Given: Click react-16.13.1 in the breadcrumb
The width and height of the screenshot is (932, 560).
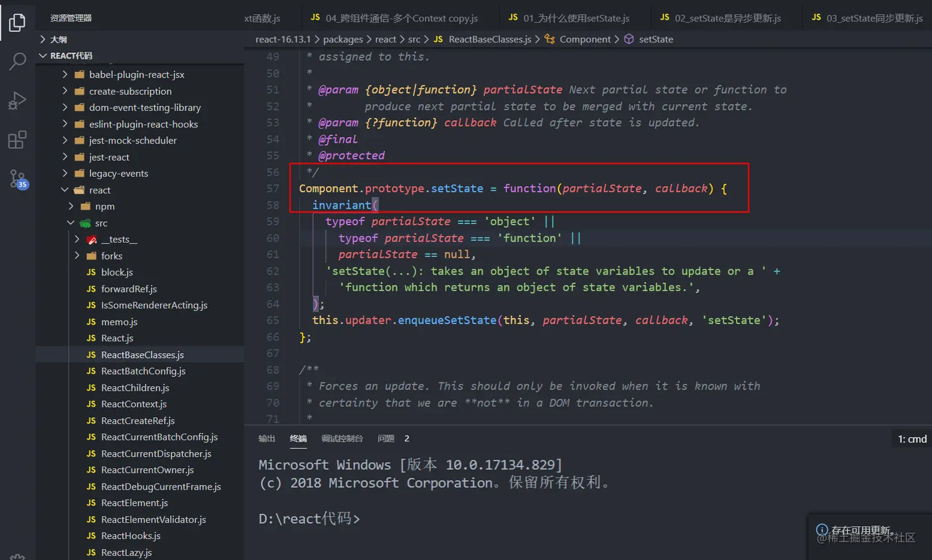Looking at the screenshot, I should click(283, 39).
